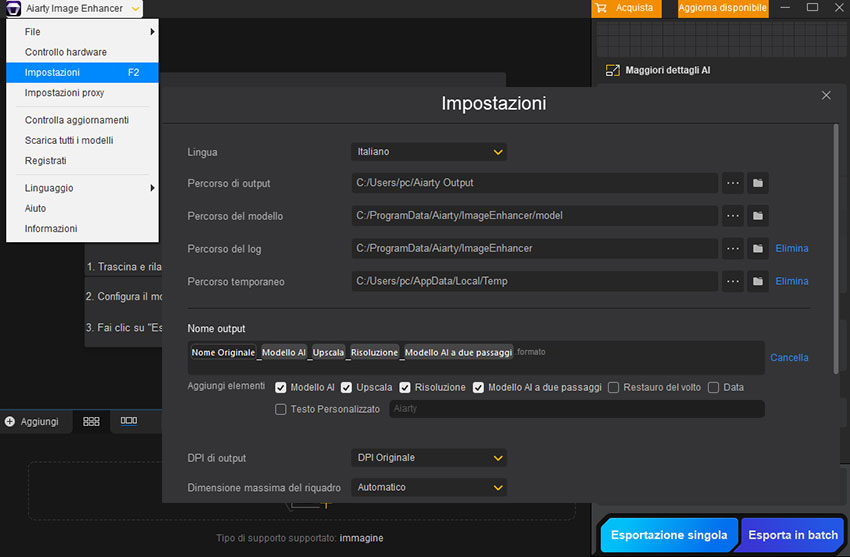Click the Percorso di output path field
Image resolution: width=850 pixels, height=557 pixels.
click(535, 183)
